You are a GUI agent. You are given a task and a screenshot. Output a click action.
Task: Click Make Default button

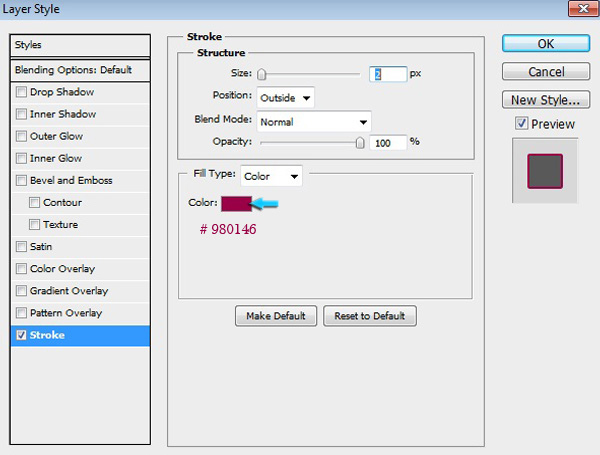[x=276, y=316]
